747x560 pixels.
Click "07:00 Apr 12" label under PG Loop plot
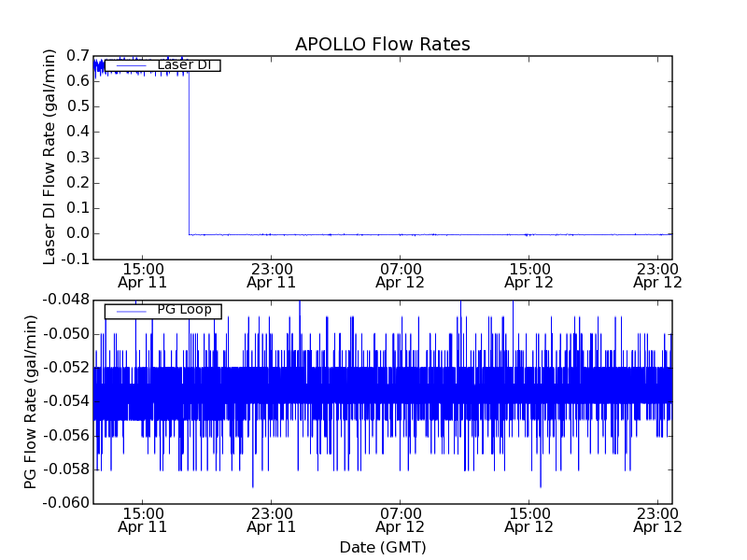(x=401, y=521)
